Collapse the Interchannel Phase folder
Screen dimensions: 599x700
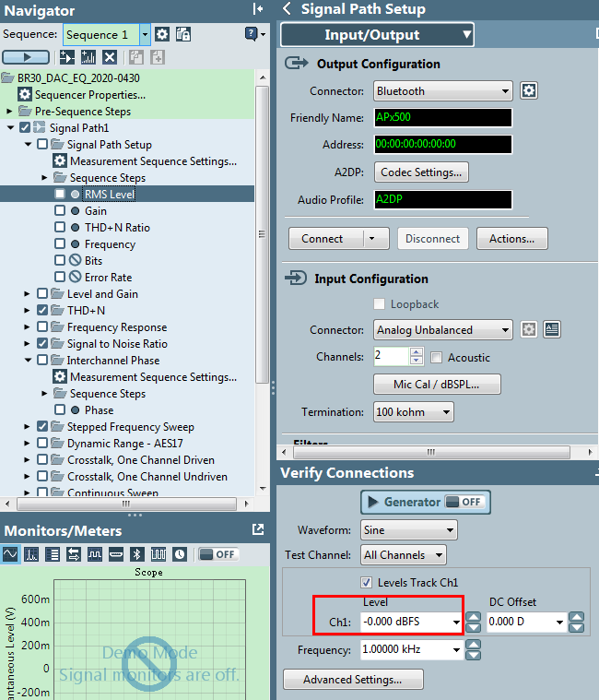pyautogui.click(x=28, y=360)
